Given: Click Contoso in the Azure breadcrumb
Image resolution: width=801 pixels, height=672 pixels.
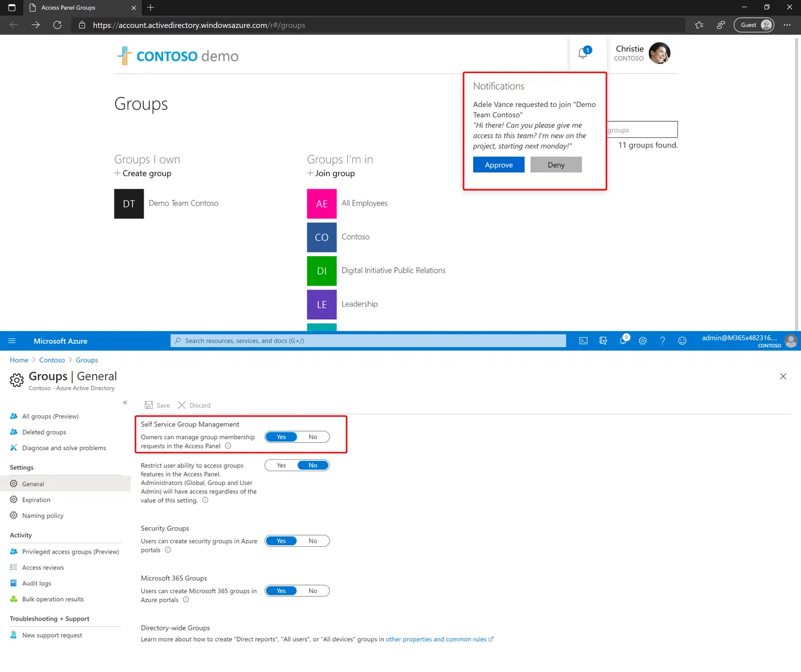Looking at the screenshot, I should [52, 360].
